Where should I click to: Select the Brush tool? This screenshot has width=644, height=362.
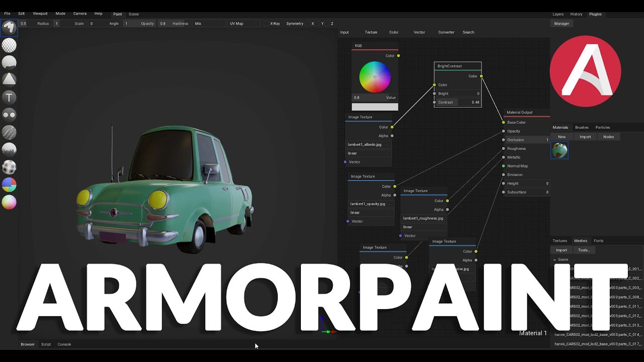[x=9, y=27]
